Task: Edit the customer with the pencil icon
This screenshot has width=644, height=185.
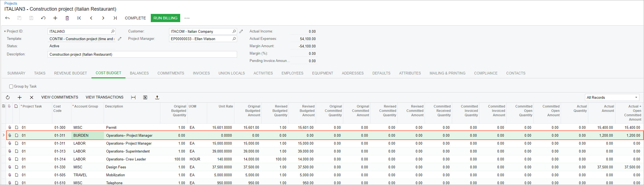Action: [x=241, y=31]
